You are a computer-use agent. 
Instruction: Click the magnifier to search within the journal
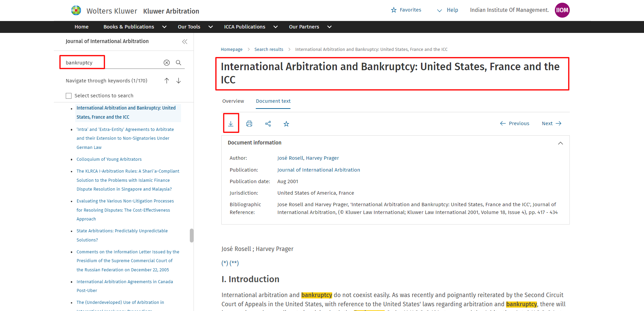179,63
